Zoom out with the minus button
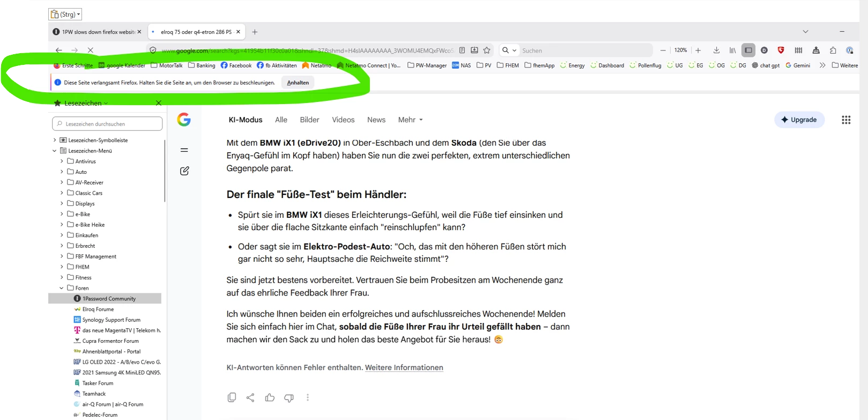868x420 pixels. [x=663, y=50]
